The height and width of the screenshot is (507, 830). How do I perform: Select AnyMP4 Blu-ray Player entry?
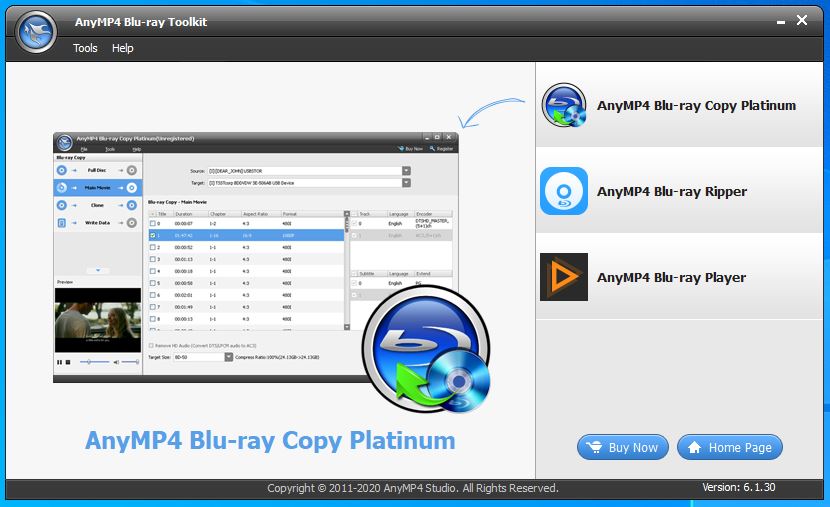coord(679,277)
